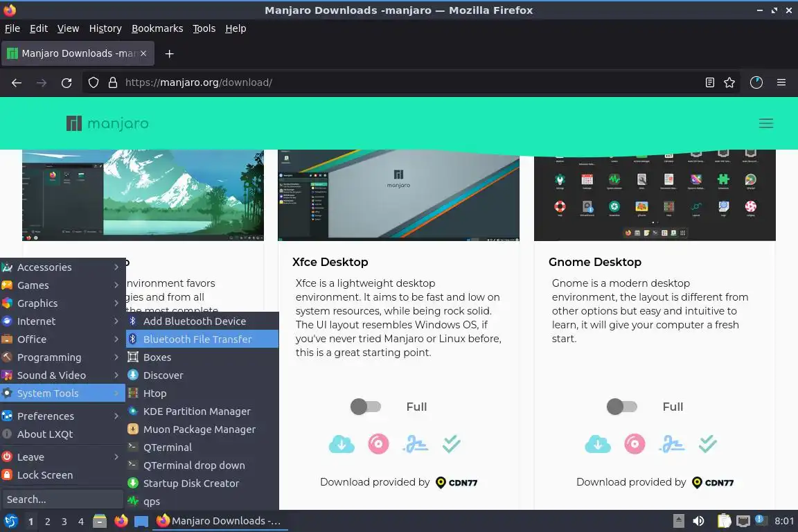This screenshot has height=532, width=798.
Task: Click the circular icon beside bookmark star
Action: tap(756, 82)
